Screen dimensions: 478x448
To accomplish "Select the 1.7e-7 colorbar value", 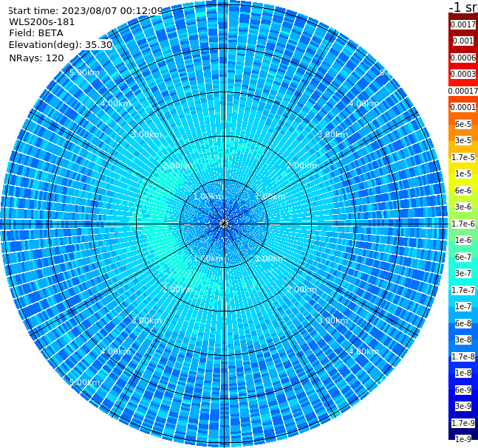I will (463, 290).
